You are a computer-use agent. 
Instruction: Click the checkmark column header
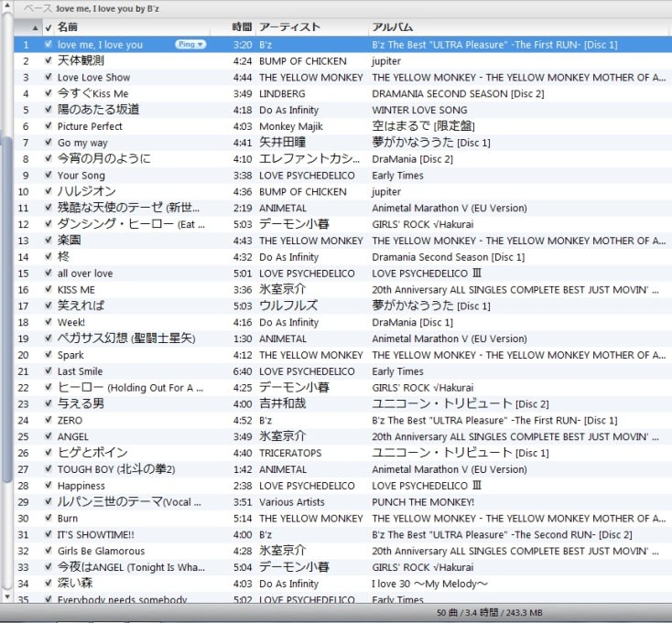[x=49, y=27]
